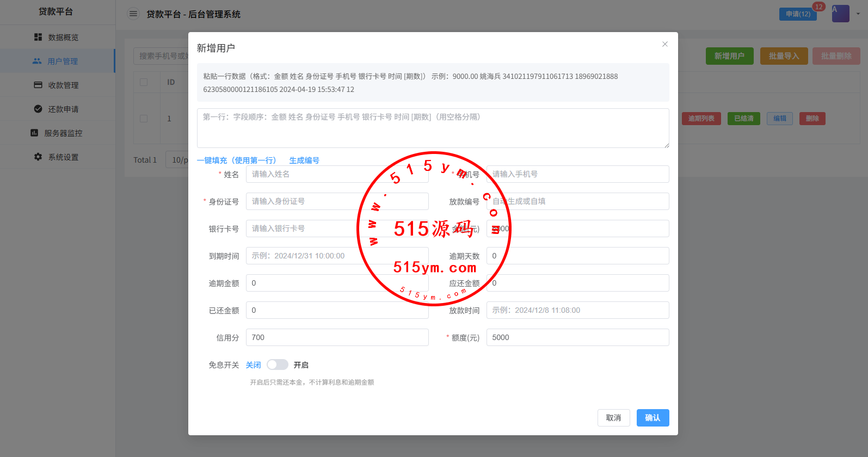Screen dimensions: 868x457
Task: Click the system settings gear icon
Action: coord(38,157)
